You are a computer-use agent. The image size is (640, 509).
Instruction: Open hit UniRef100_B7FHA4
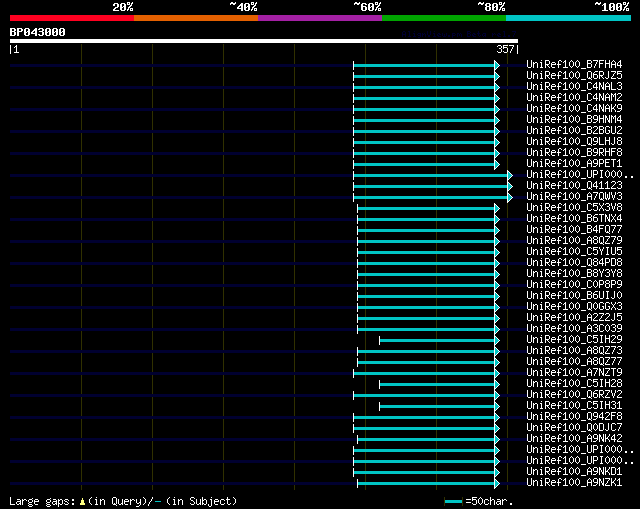click(574, 64)
